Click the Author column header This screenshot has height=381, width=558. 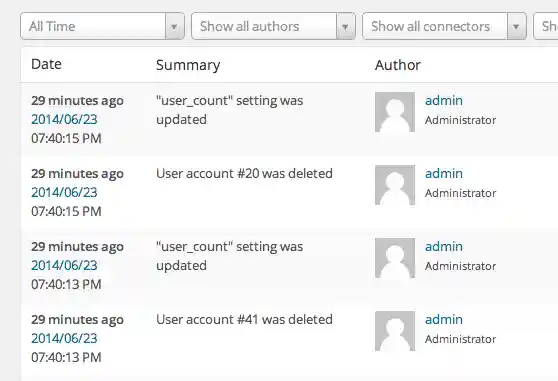click(x=398, y=65)
